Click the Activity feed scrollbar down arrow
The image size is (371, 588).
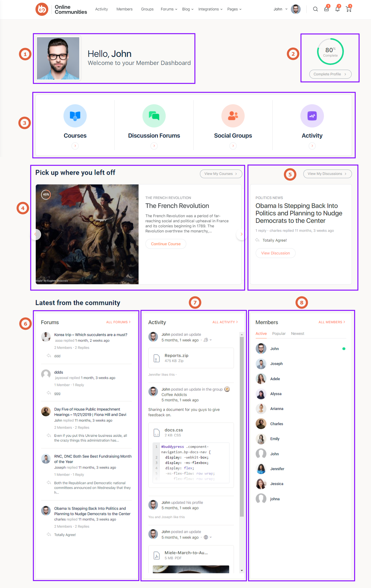point(242,570)
